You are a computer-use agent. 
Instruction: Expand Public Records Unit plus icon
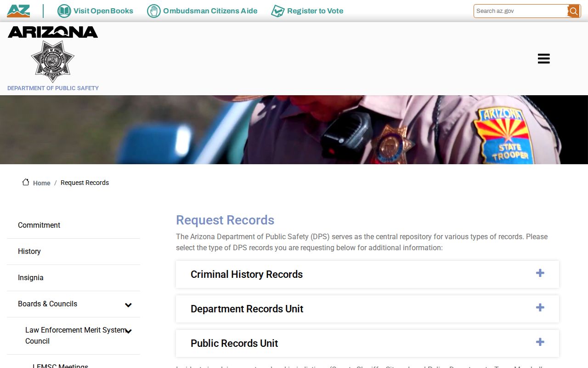coord(540,342)
